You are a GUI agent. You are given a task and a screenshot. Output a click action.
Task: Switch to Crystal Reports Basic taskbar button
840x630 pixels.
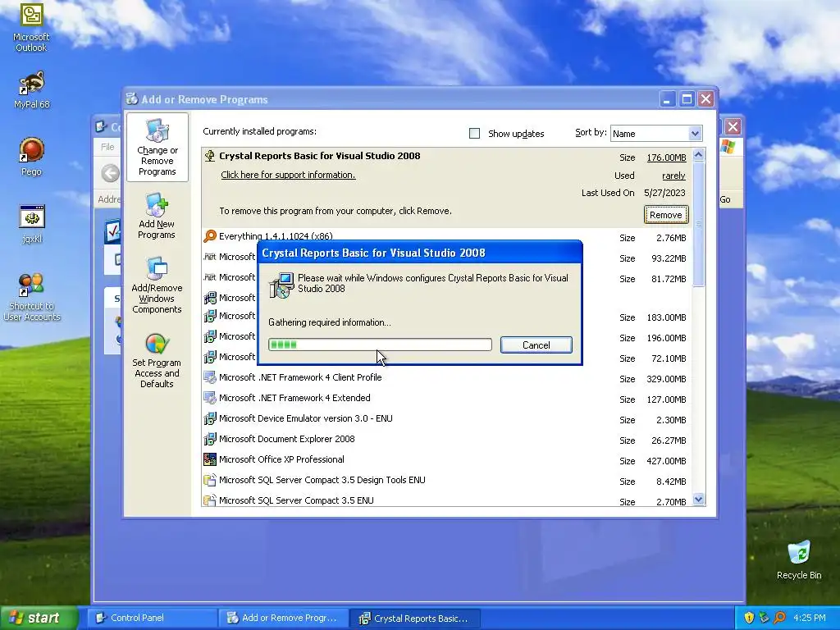click(414, 619)
